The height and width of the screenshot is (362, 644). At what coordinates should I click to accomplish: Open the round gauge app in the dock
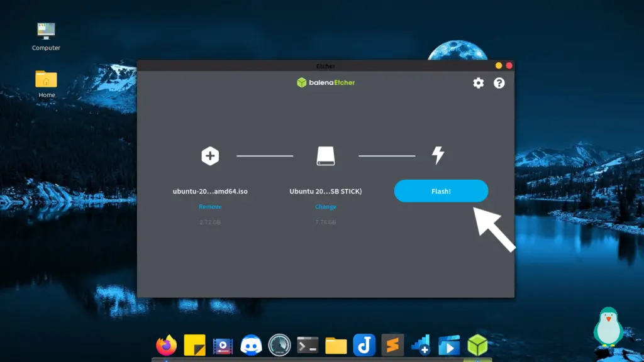(279, 345)
